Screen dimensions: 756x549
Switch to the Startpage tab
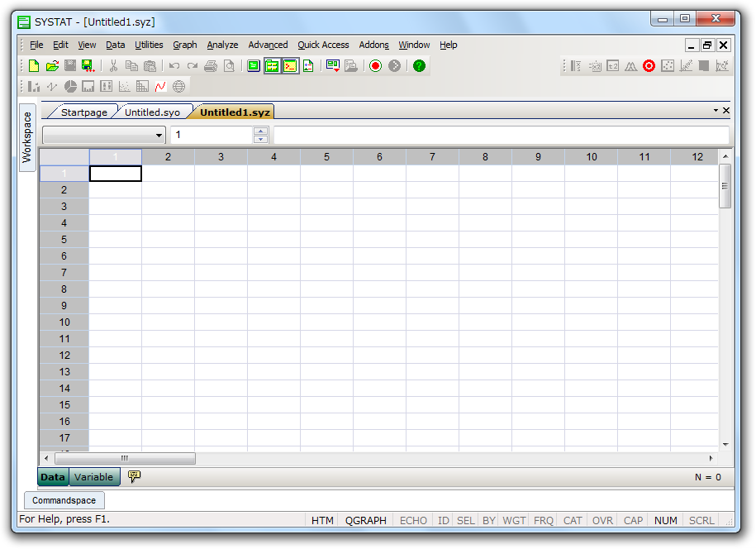[84, 112]
